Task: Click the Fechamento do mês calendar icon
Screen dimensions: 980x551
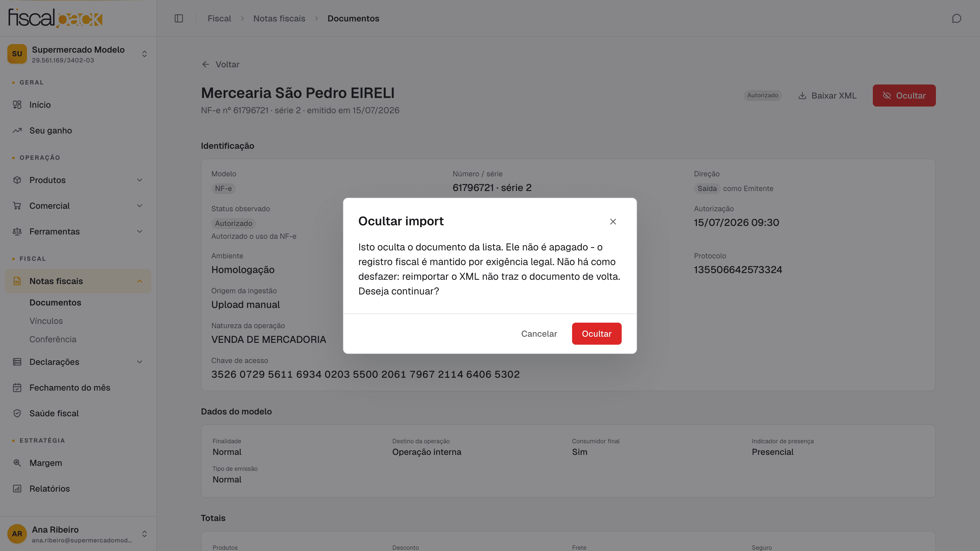Action: coord(17,388)
